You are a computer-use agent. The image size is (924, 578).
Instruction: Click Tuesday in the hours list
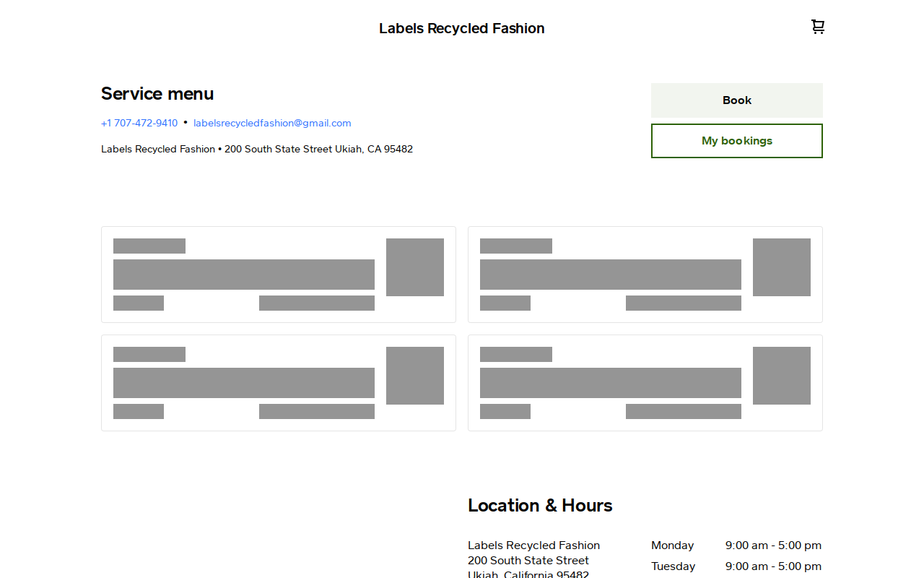(673, 566)
